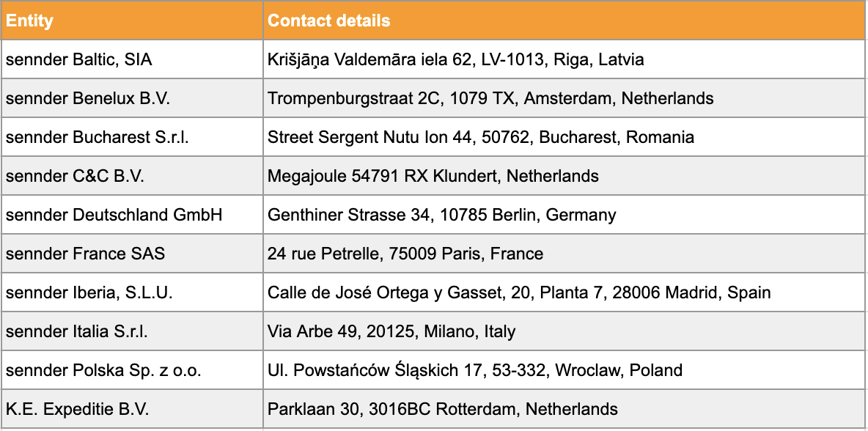Viewport: 868px width, 431px height.
Task: Click the sennder Deutschland GmbH cell
Action: [x=132, y=214]
